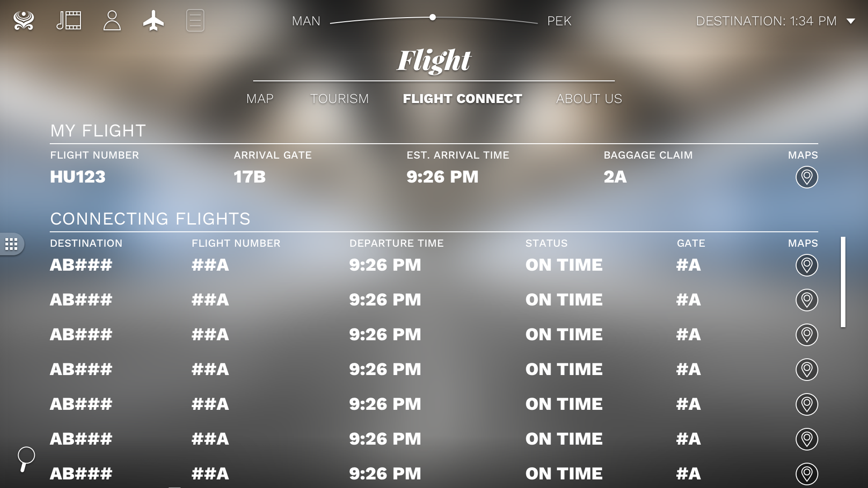Open the entertainment film strip icon
Screen dimensions: 868x488
(69, 20)
